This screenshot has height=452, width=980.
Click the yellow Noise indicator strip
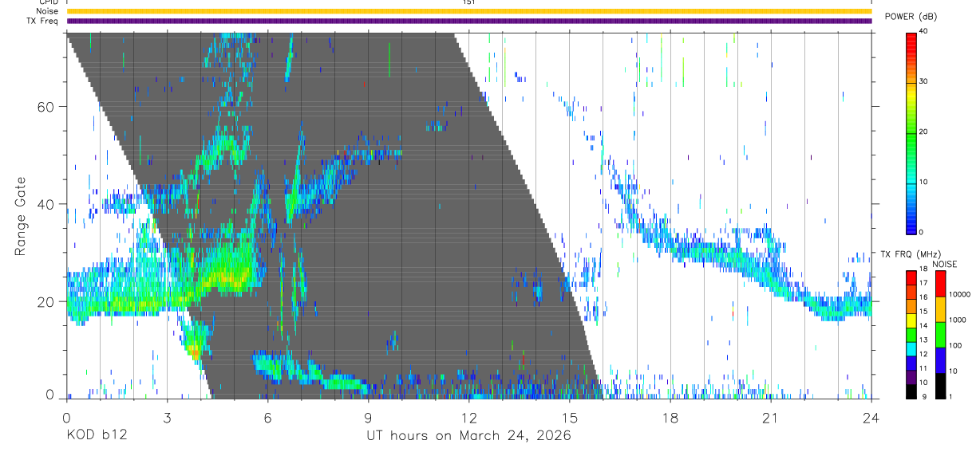468,11
